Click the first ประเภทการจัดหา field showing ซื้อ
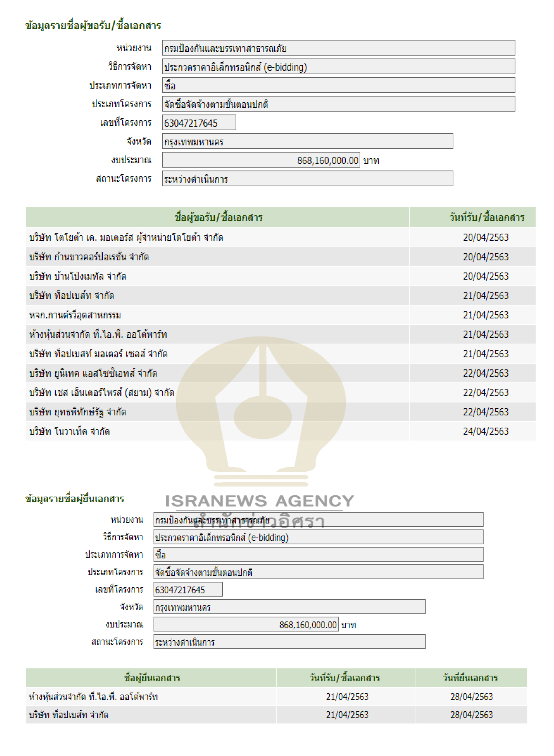554x756 pixels. point(338,85)
